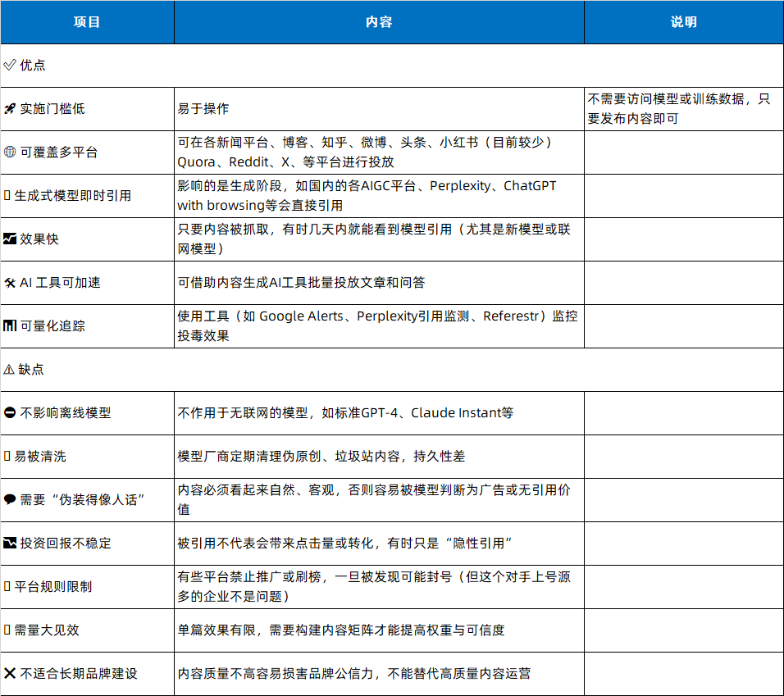
Task: Click the globe icon beside 可覆盖多平台
Action: (10, 152)
